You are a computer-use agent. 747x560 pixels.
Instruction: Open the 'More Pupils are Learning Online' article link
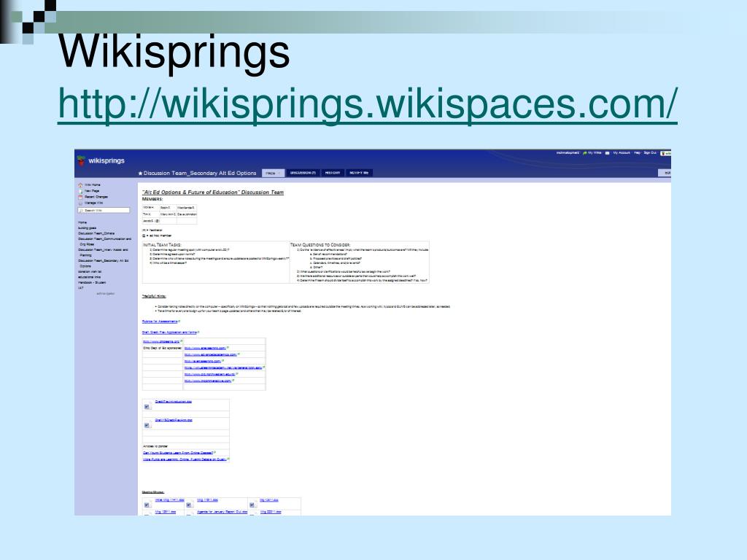[x=185, y=459]
